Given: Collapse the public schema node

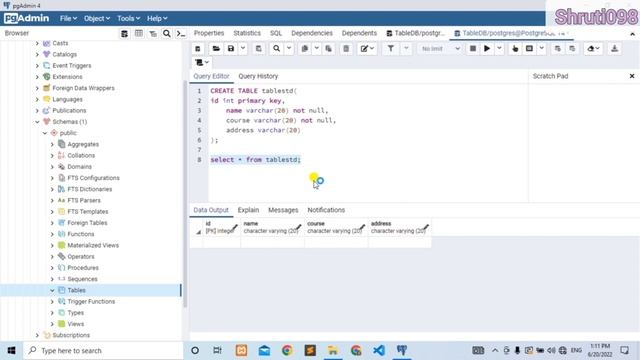Looking at the screenshot, I should click(45, 133).
